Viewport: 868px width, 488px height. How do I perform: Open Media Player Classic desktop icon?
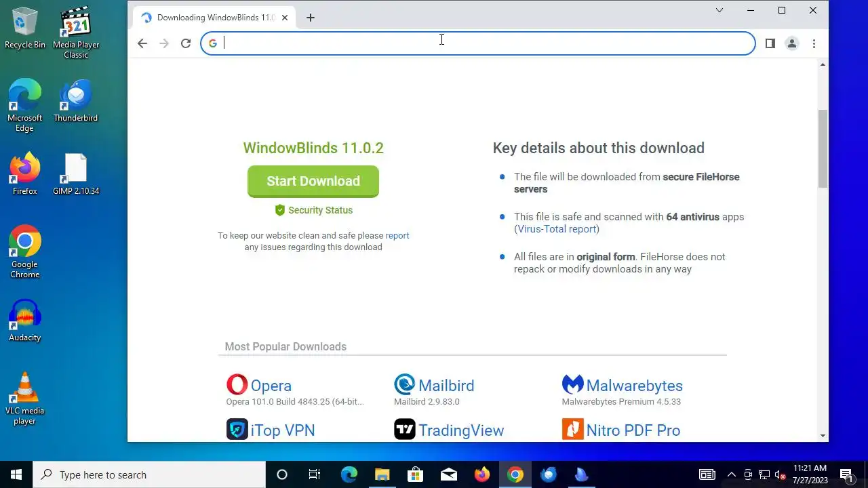tap(76, 33)
